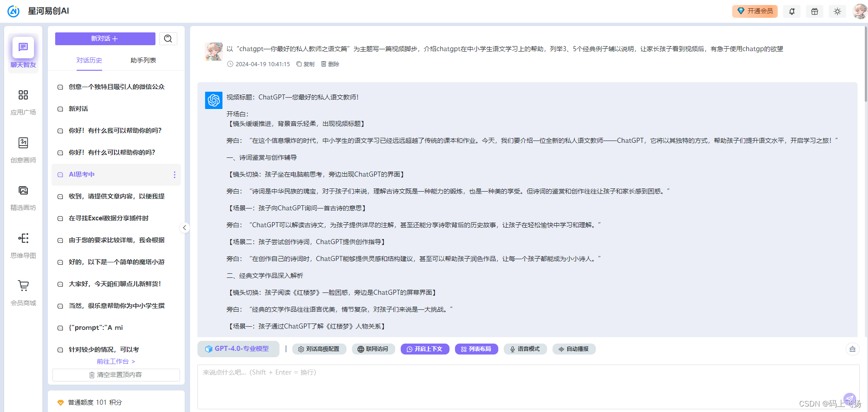Viewport: 868px width, 412px height.
Task: Open the 会员商城 member store
Action: [x=23, y=292]
